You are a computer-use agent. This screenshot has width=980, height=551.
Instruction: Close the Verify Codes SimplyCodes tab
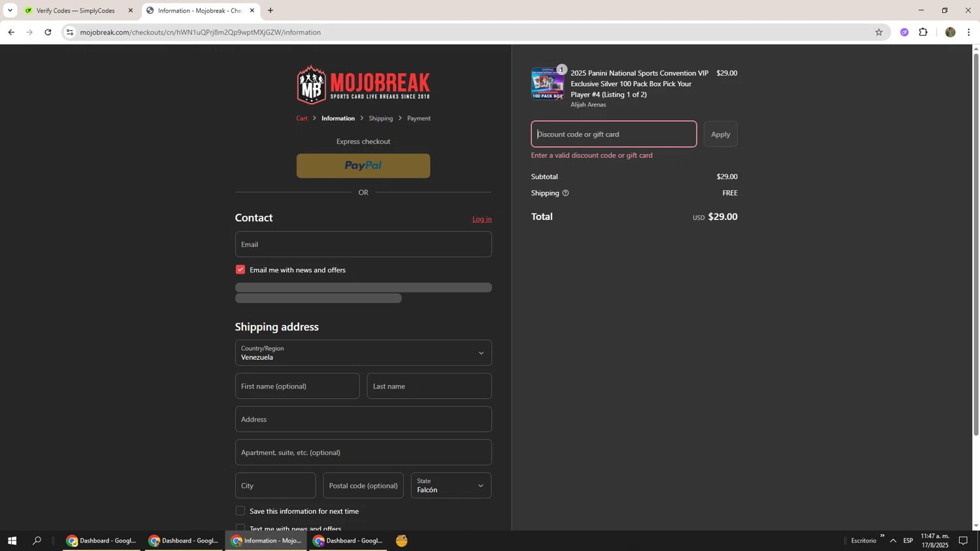(x=131, y=10)
